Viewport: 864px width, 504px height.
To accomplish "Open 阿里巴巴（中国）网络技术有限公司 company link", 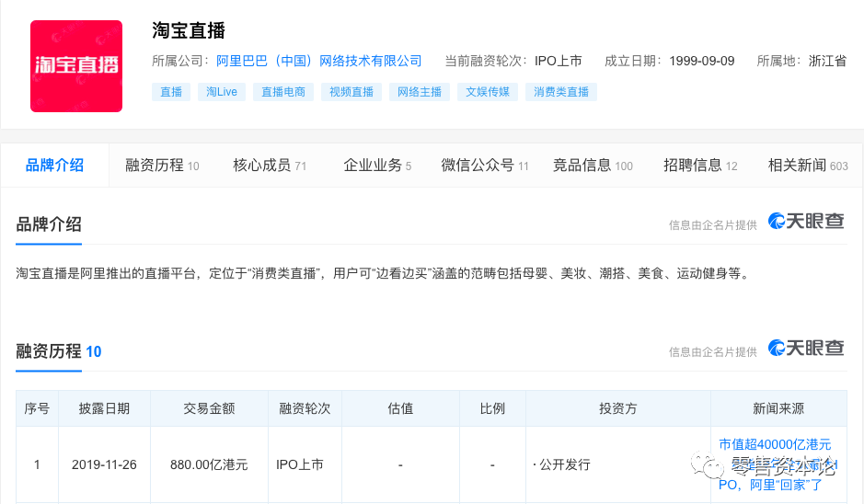I will click(319, 61).
